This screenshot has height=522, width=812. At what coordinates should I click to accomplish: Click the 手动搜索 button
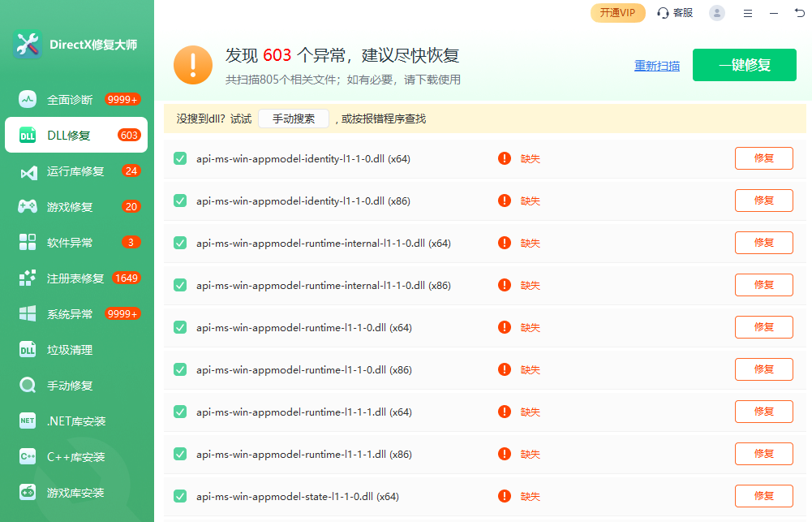tap(293, 119)
